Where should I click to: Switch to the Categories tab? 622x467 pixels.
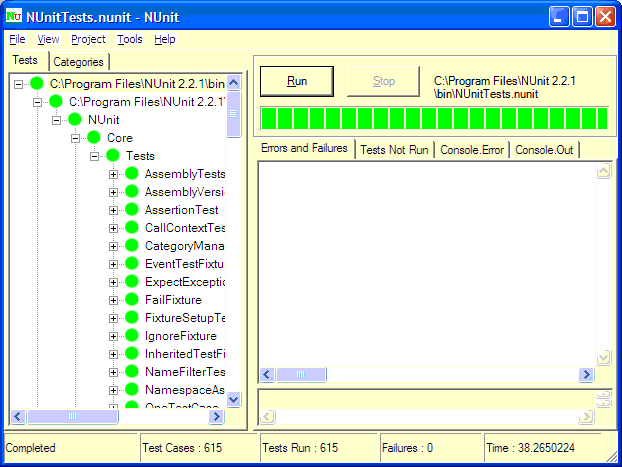pyautogui.click(x=79, y=62)
